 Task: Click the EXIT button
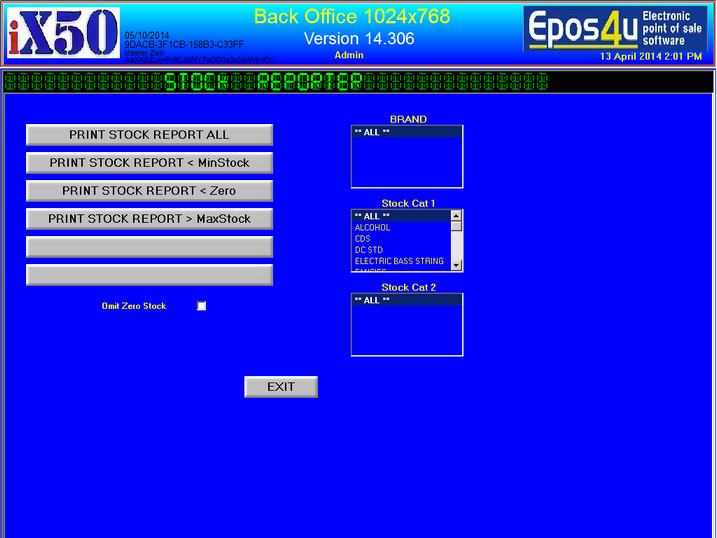(281, 387)
